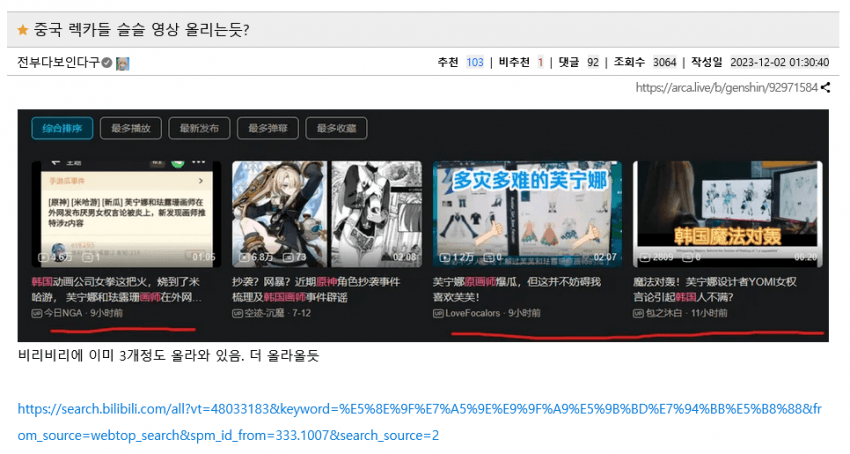850x454 pixels.
Task: Click the play count icon showing 6.8万
Action: pos(241,257)
